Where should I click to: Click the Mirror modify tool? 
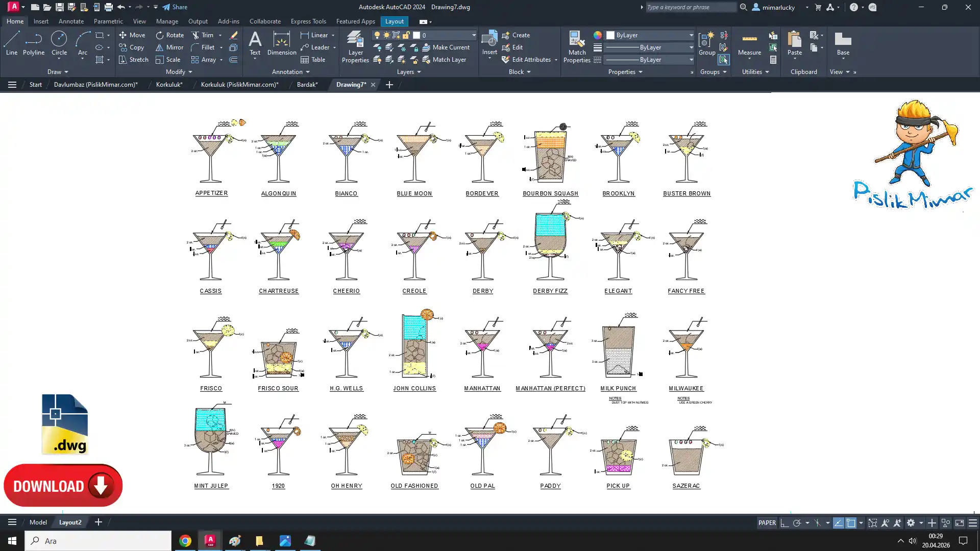point(169,47)
